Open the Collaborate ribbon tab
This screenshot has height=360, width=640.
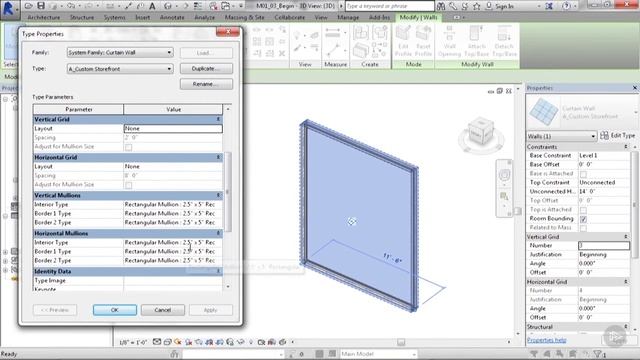[x=289, y=18]
